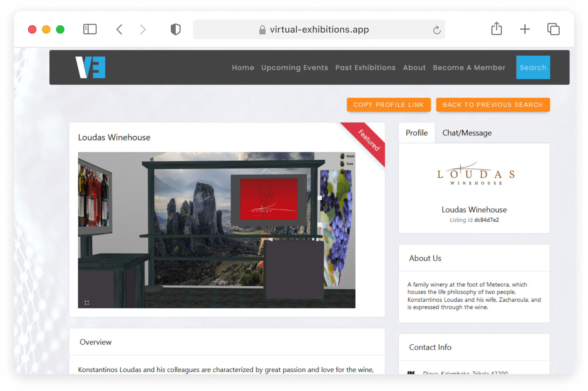Screen dimensions: 588x391
Task: Click the Copy Profile Link button
Action: [388, 105]
